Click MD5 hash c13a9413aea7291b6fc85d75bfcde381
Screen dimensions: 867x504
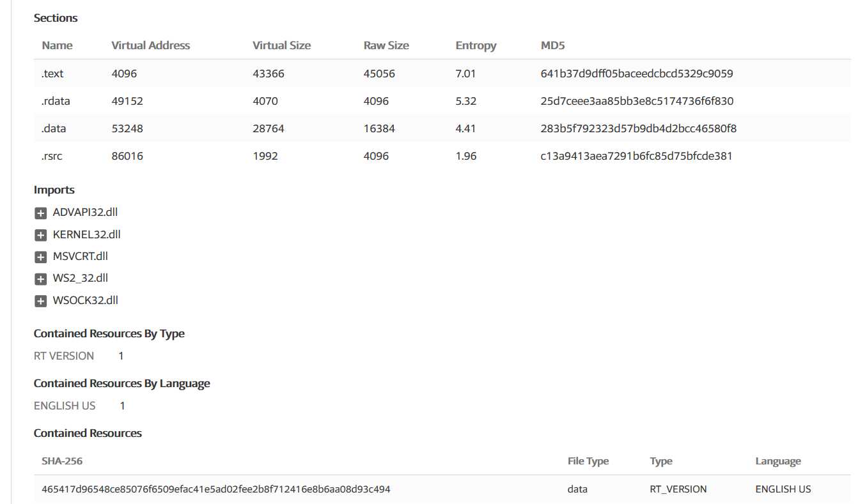tap(636, 156)
